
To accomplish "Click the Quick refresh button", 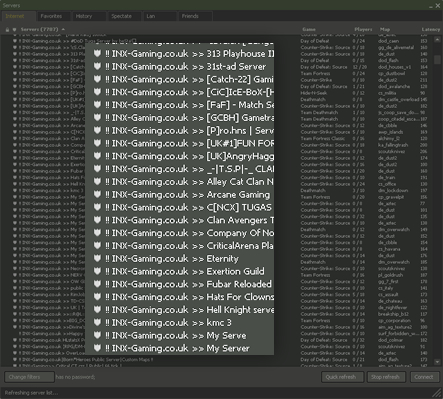I will click(x=342, y=377).
